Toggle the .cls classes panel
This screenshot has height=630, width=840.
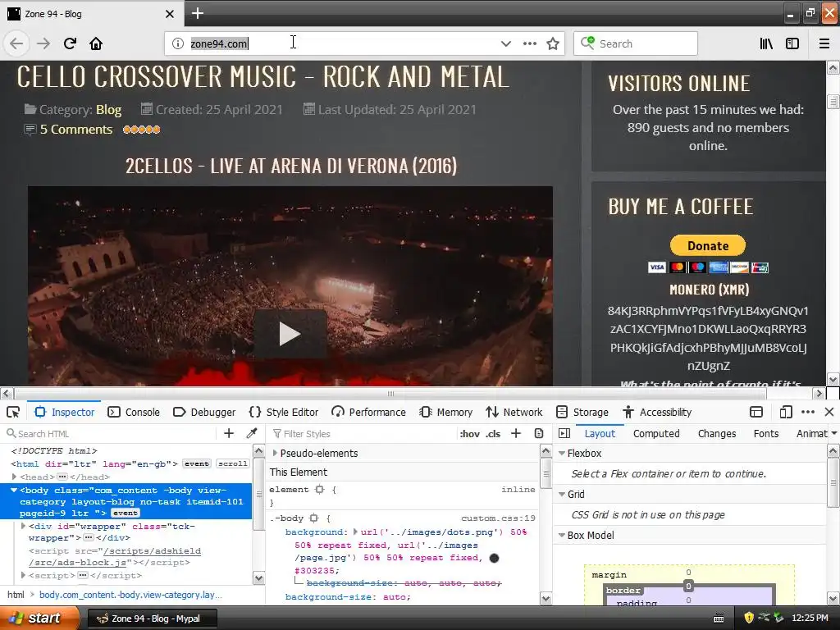tap(493, 433)
